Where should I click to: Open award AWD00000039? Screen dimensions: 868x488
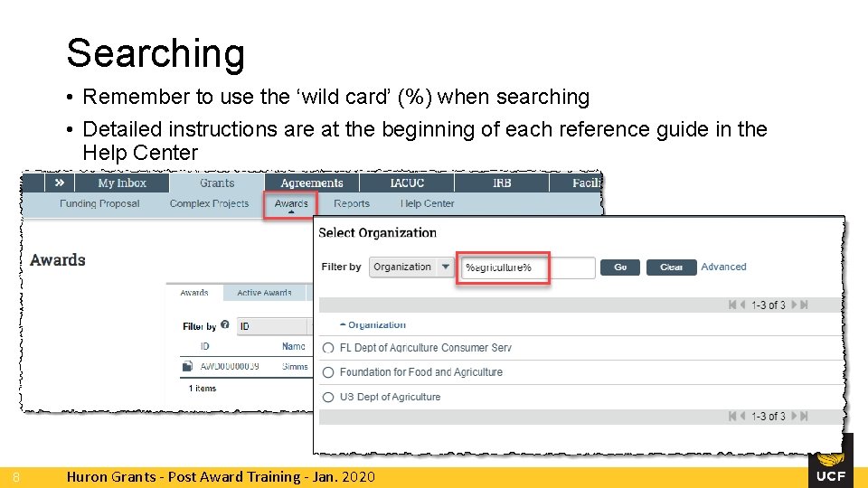click(x=230, y=366)
